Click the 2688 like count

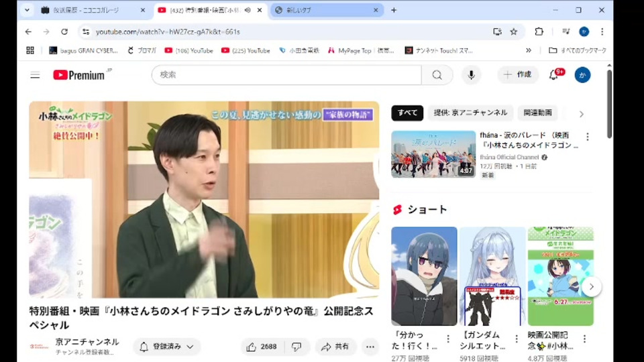coord(268,347)
